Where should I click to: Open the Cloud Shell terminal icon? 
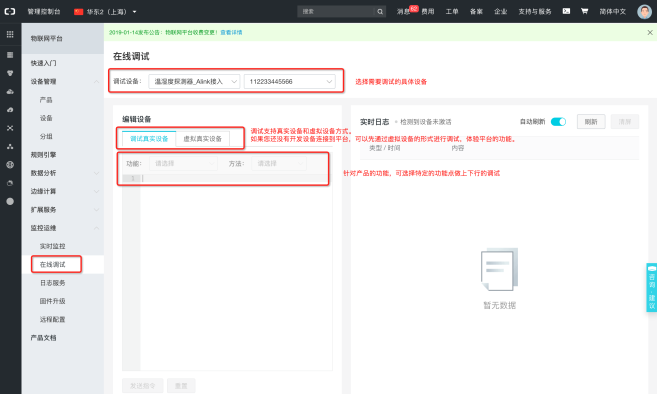coord(566,11)
